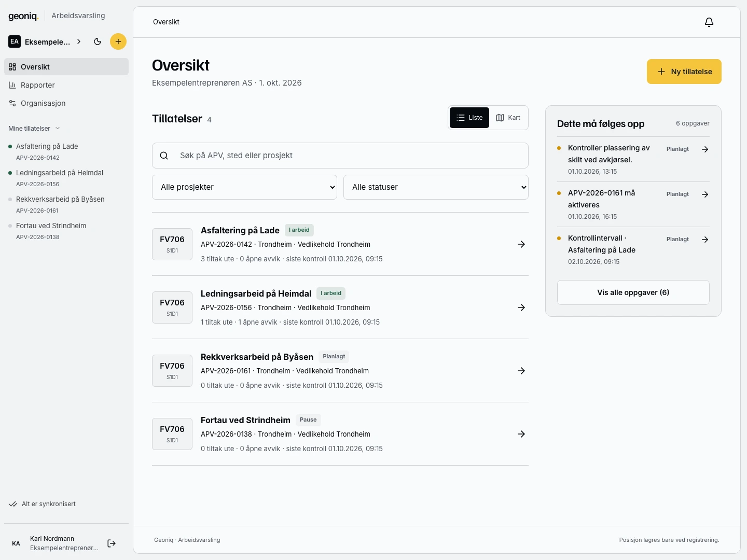Select Asfaltering på Lade in sidebar

point(66,151)
